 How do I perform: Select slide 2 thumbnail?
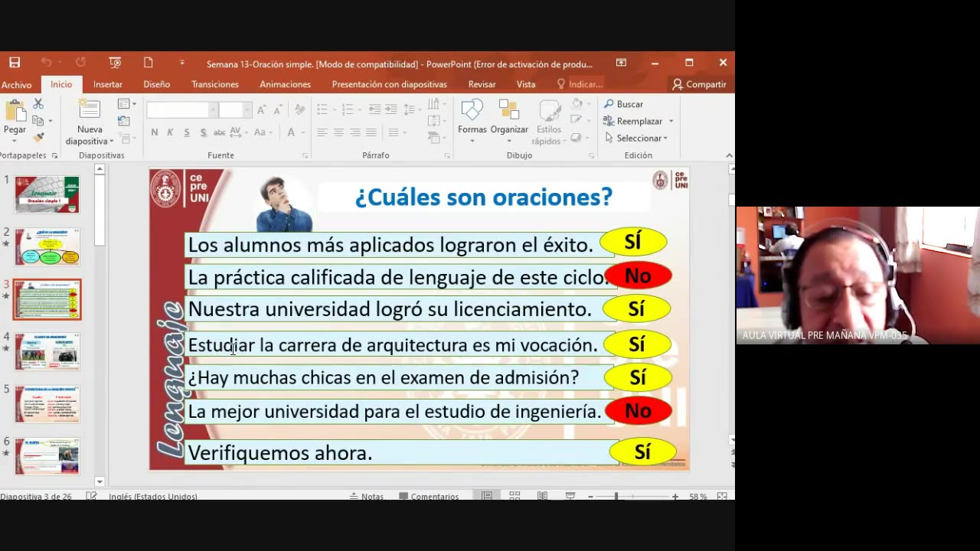click(x=47, y=246)
